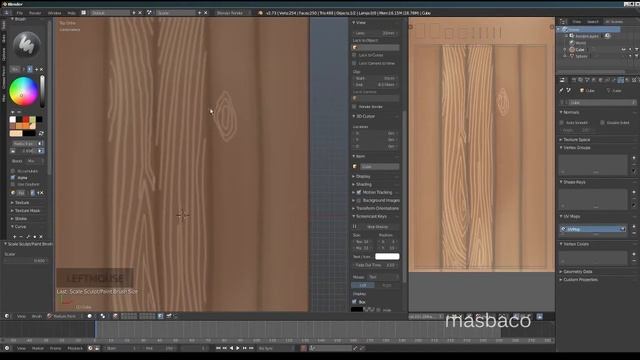Image resolution: width=640 pixels, height=360 pixels.
Task: Toggle the Accumulate checkbox
Action: pyautogui.click(x=13, y=171)
